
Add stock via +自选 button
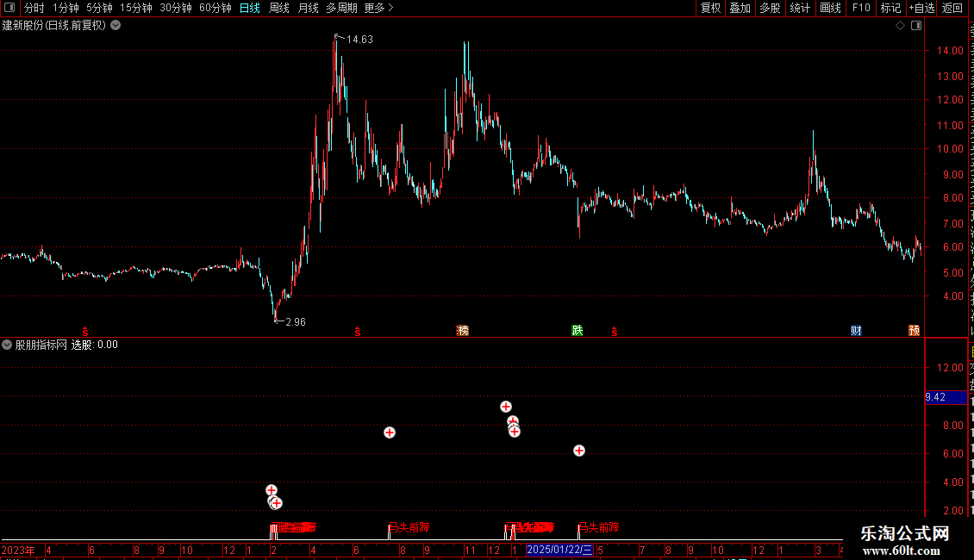click(921, 8)
